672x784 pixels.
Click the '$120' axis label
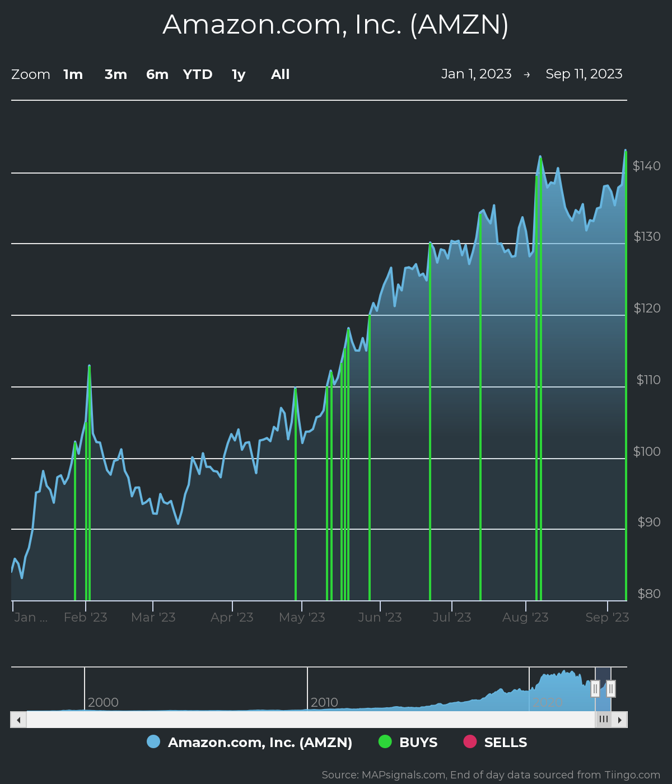(x=647, y=308)
